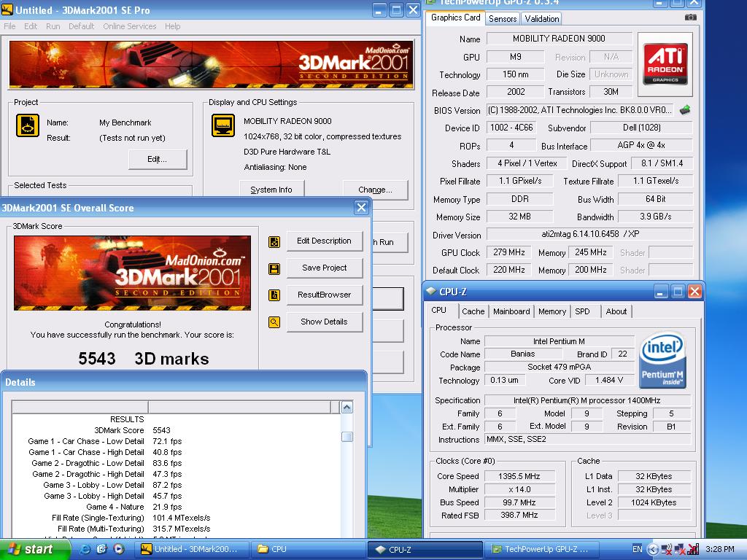This screenshot has width=747, height=560.
Task: Switch to Validation tab in GPU-Z
Action: click(x=542, y=18)
